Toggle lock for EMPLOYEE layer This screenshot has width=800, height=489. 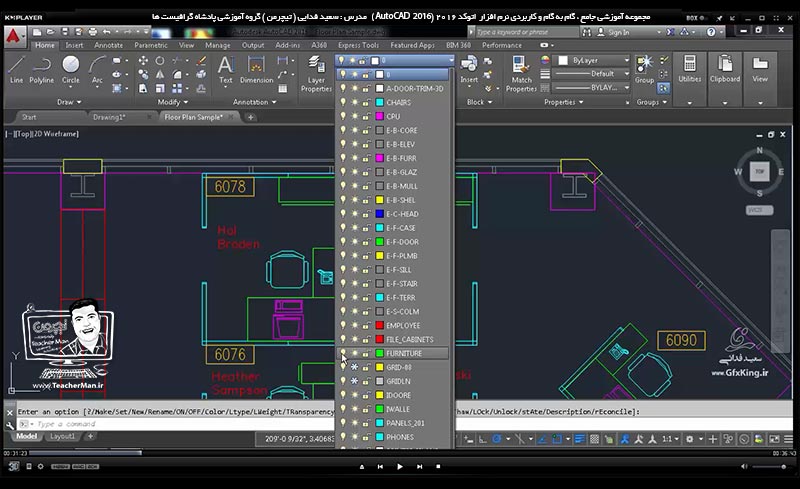(x=366, y=325)
